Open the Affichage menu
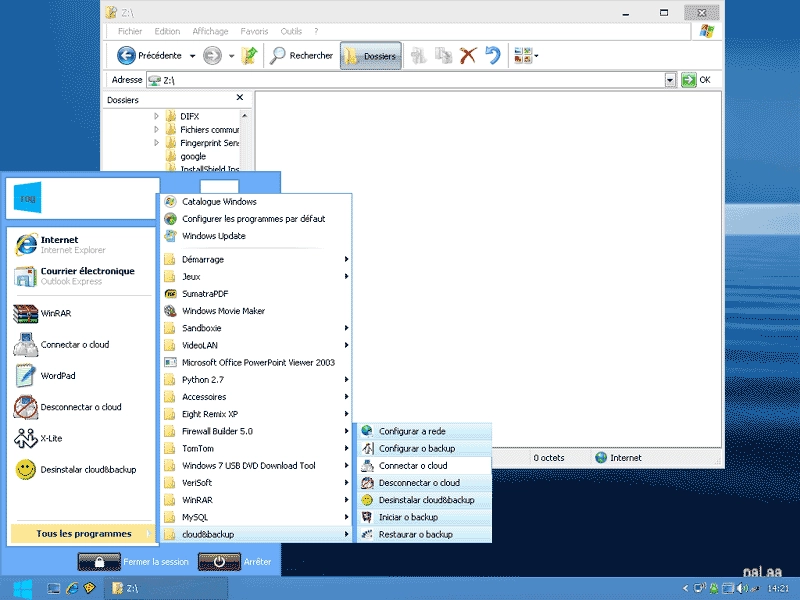 click(210, 31)
